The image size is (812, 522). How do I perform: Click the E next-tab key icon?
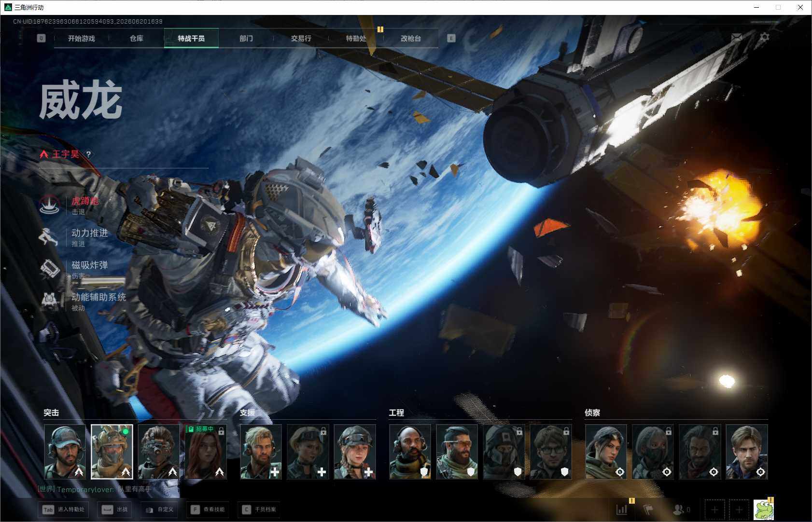coord(451,38)
